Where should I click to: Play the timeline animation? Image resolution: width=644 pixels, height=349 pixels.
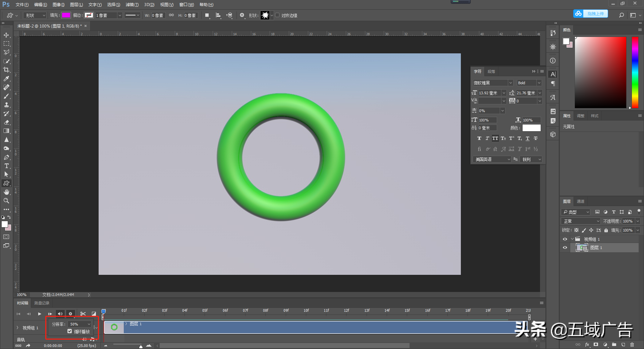(x=40, y=314)
